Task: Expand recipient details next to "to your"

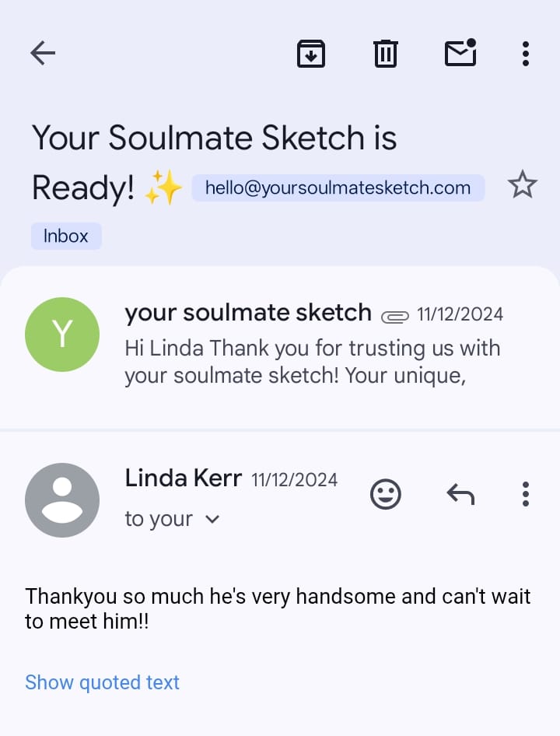Action: tap(212, 519)
